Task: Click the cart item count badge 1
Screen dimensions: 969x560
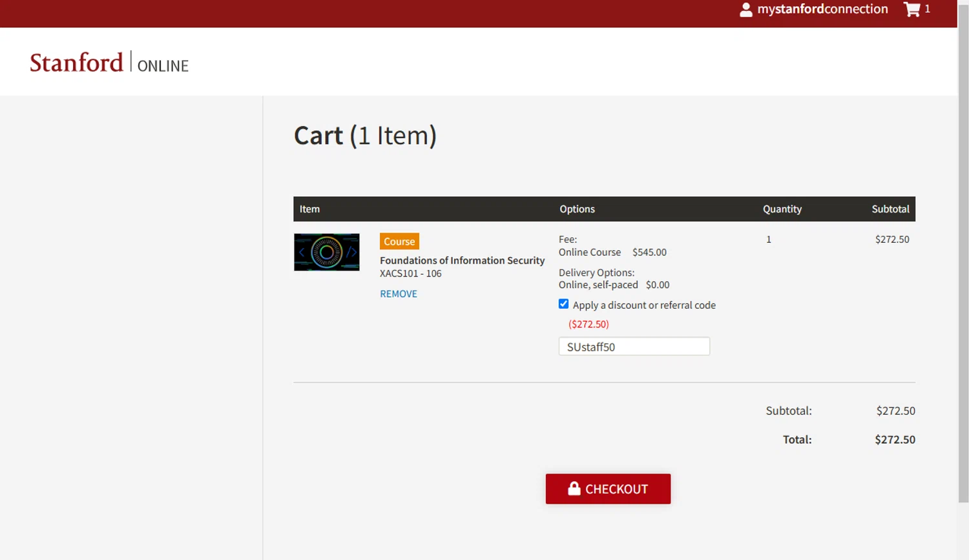Action: point(927,9)
